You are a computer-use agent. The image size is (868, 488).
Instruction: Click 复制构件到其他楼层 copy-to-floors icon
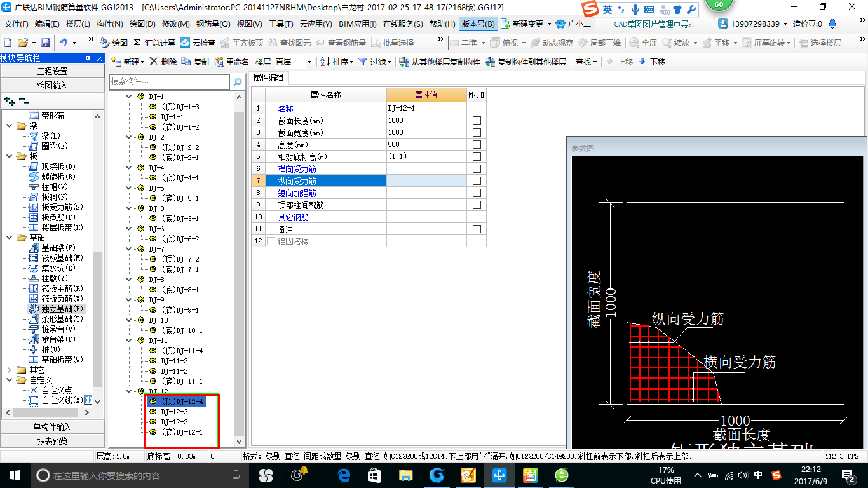pos(490,62)
